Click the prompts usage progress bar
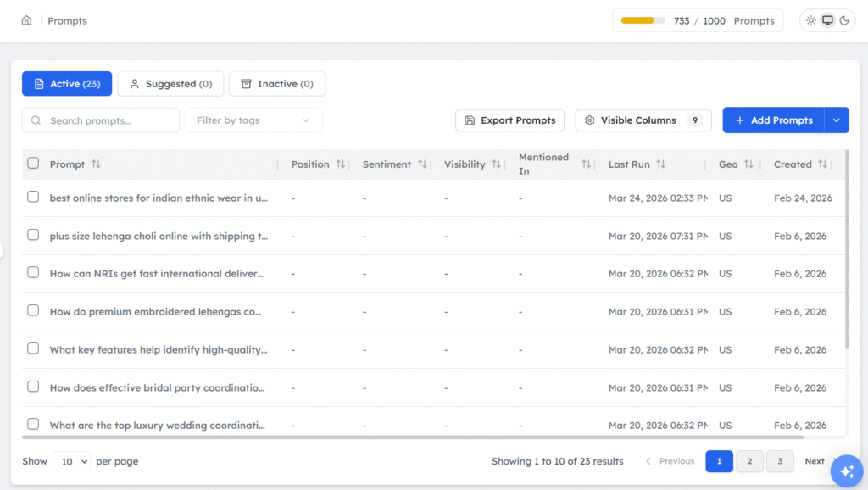 pyautogui.click(x=643, y=20)
